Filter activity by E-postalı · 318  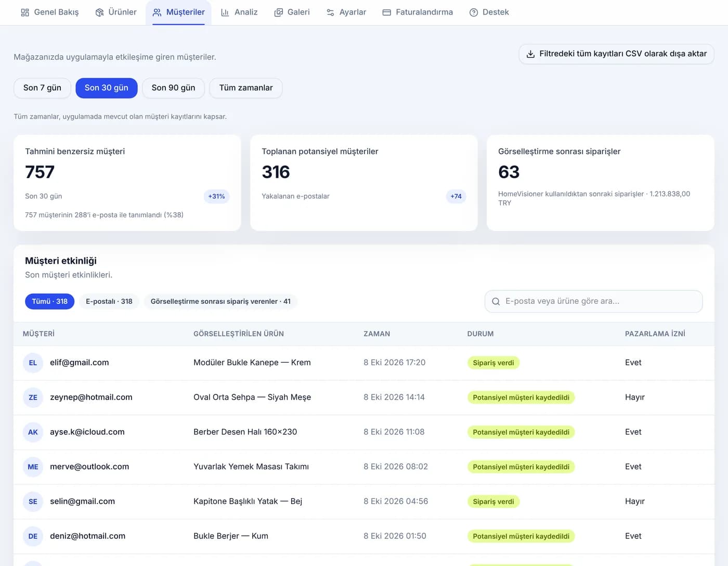[109, 301]
